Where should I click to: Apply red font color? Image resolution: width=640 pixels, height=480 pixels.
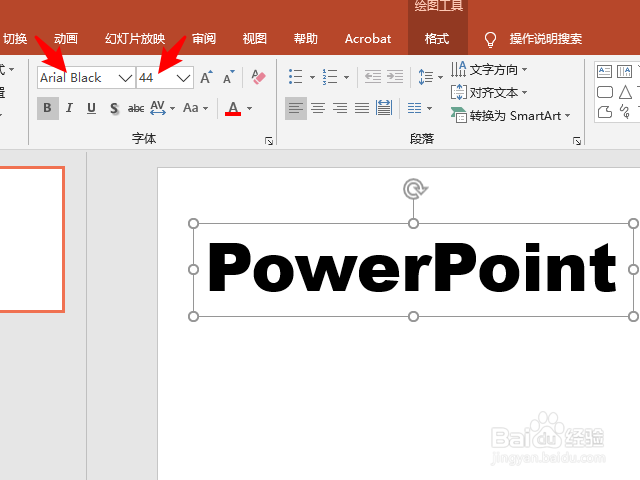(233, 108)
